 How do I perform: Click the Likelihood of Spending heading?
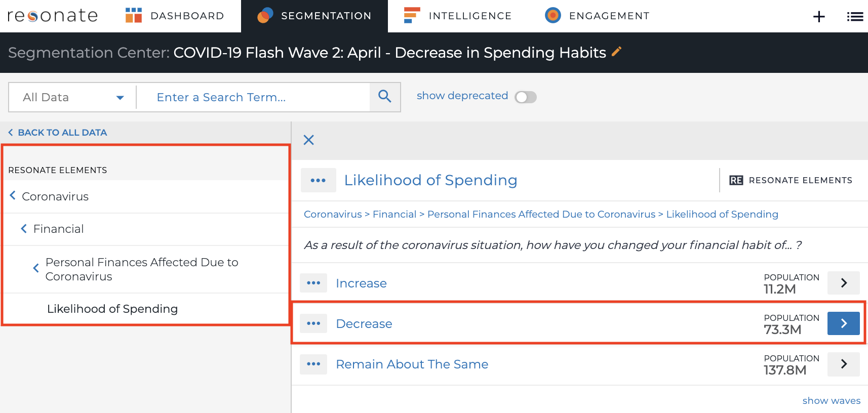click(431, 180)
